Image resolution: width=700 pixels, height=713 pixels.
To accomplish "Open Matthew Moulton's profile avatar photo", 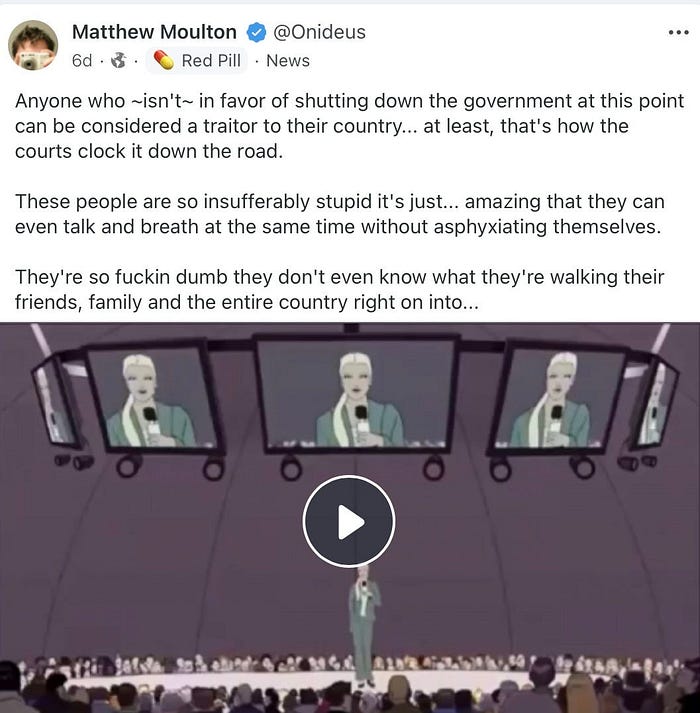I will 33,45.
